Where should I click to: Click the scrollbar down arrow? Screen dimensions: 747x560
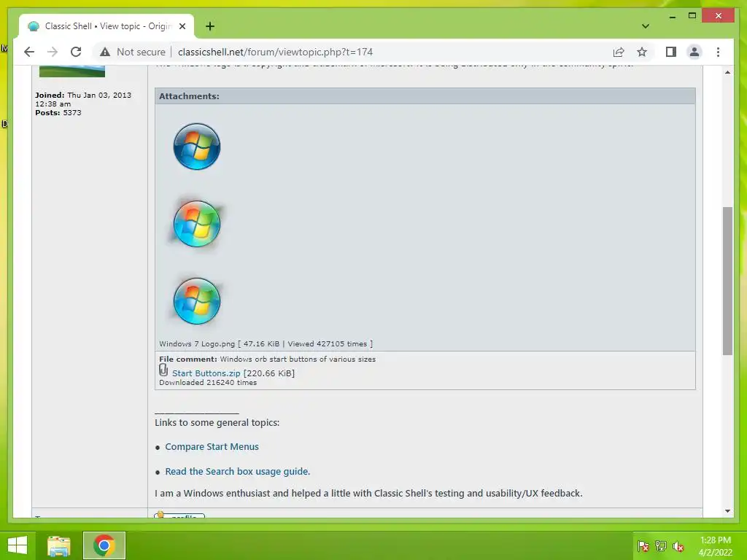tap(727, 511)
